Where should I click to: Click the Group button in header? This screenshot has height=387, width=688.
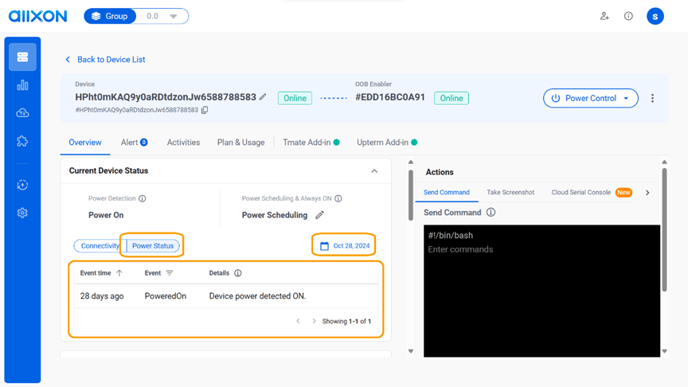tap(110, 16)
